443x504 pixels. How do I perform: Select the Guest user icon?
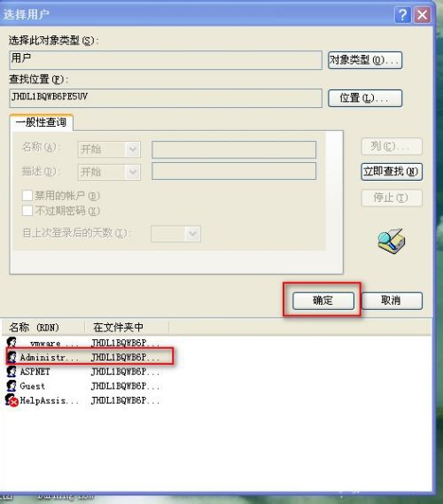(12, 385)
